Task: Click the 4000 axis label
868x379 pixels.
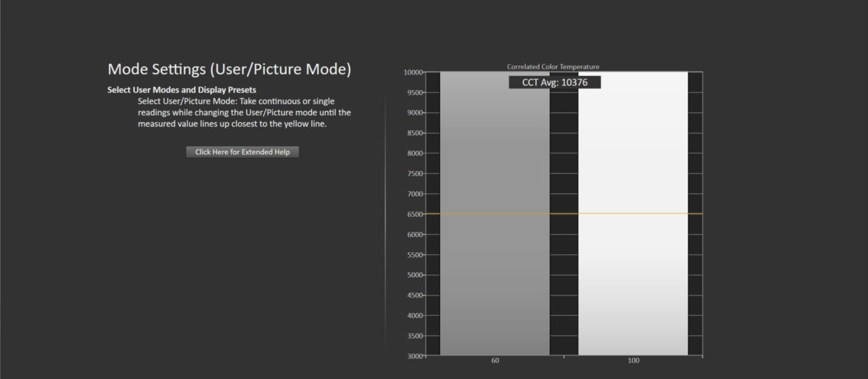Action: coord(414,315)
